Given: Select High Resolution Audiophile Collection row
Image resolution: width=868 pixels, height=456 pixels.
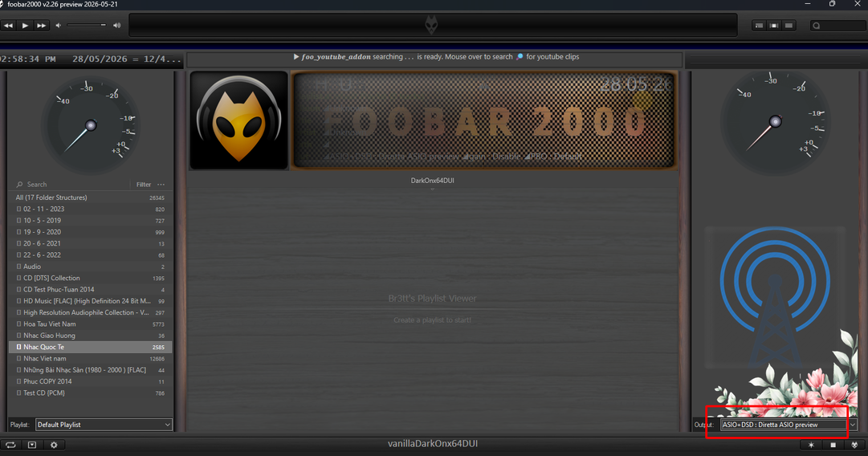Looking at the screenshot, I should (90, 312).
